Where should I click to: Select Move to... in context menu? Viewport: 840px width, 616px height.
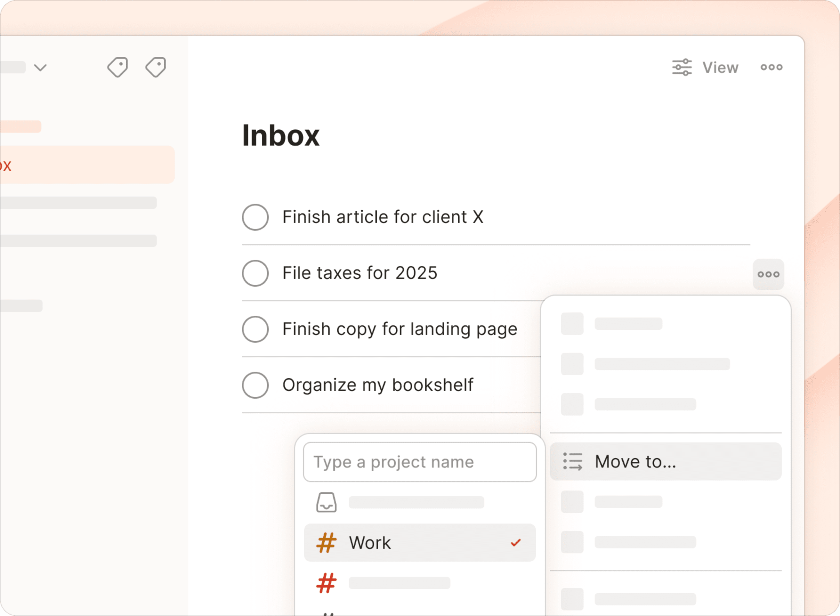[x=635, y=462]
